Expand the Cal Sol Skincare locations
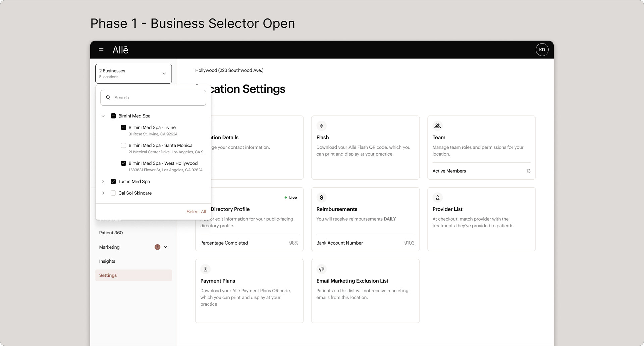 [x=103, y=193]
